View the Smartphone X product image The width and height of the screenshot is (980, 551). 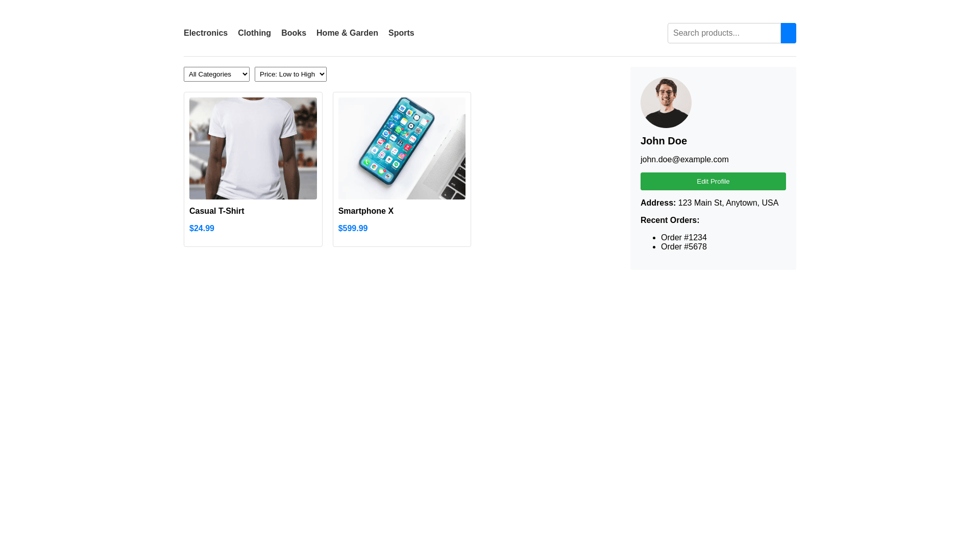point(402,148)
